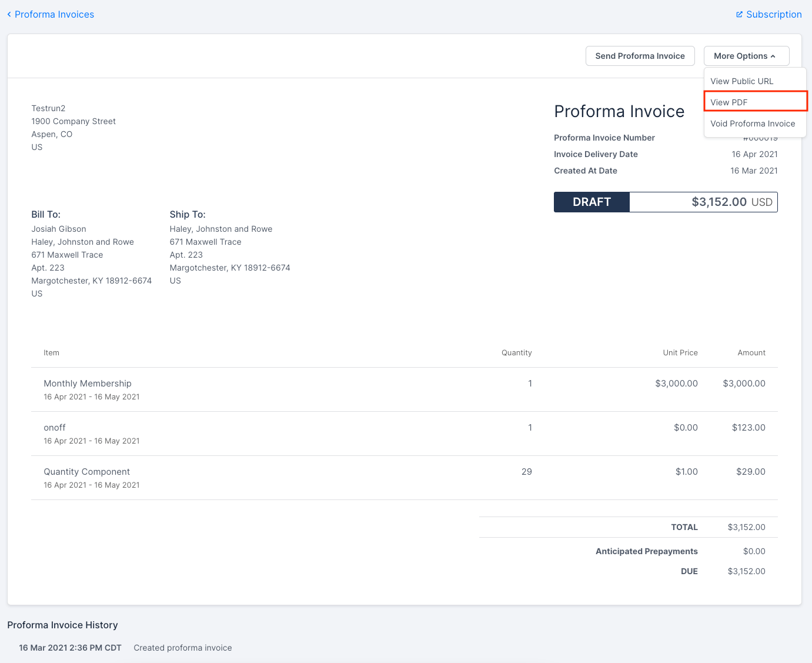812x663 pixels.
Task: Click the Send Proforma Invoice button
Action: pyautogui.click(x=640, y=56)
